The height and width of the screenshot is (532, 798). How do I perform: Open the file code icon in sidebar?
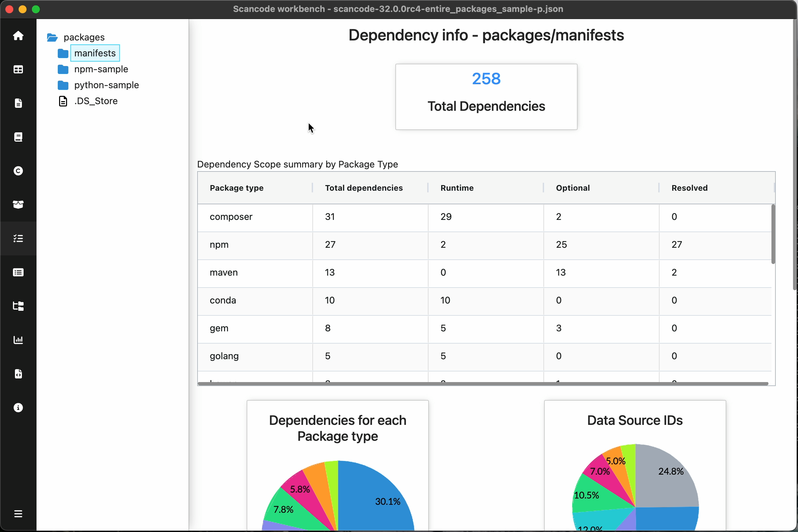pyautogui.click(x=18, y=374)
